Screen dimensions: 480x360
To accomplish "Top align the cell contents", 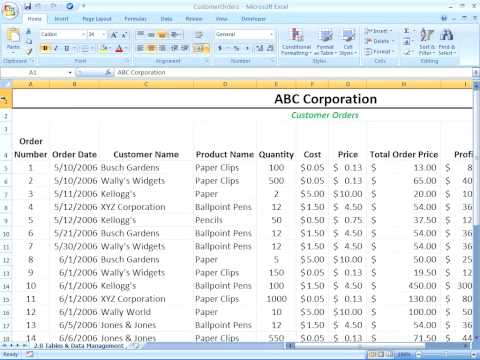I will click(141, 34).
